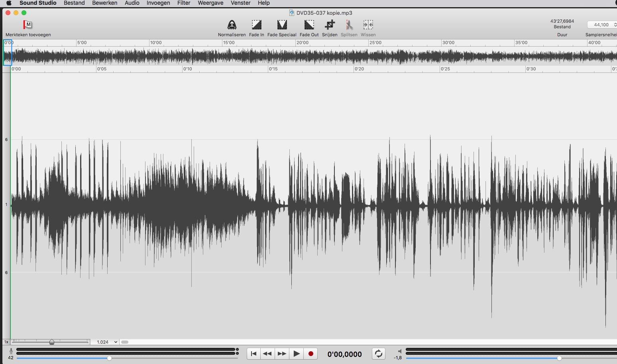The height and width of the screenshot is (364, 617).
Task: Click the Merkteken toevoegen marker icon
Action: tap(28, 25)
